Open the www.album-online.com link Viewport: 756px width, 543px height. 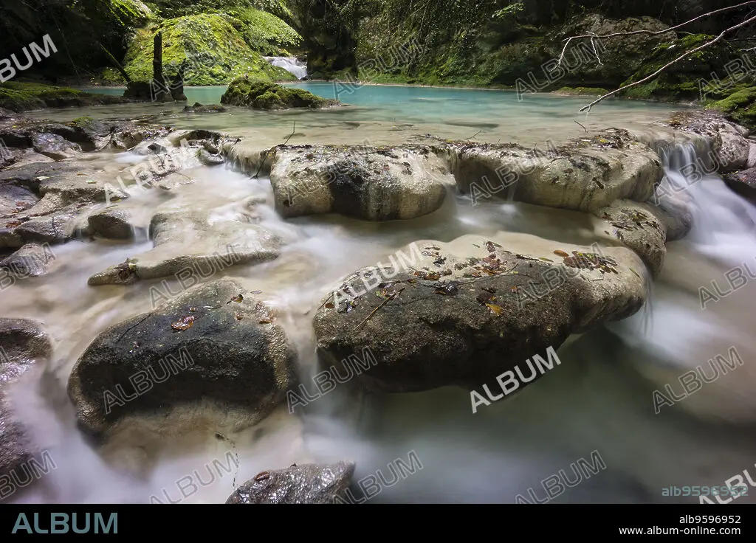point(679,531)
